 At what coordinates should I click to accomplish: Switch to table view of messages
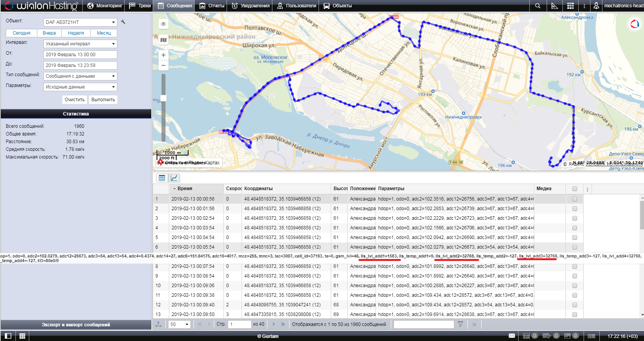tap(162, 178)
